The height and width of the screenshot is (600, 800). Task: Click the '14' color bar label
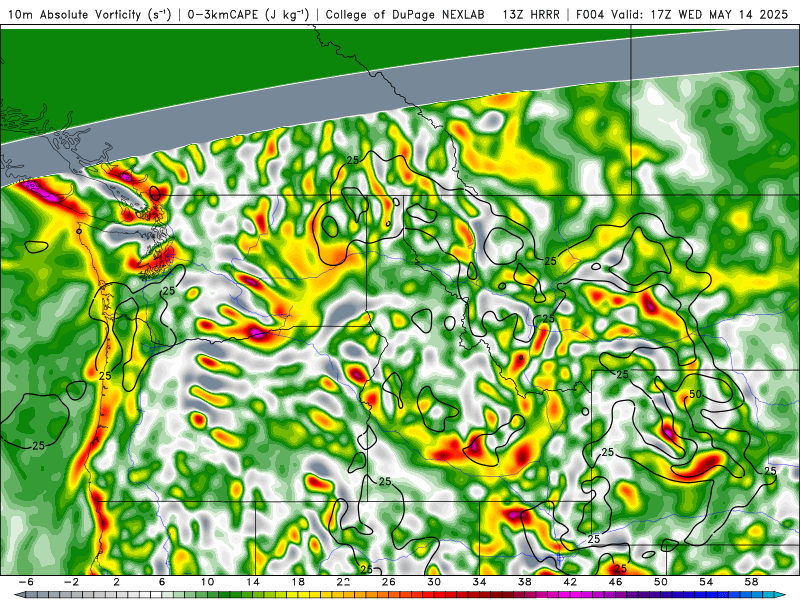(253, 582)
